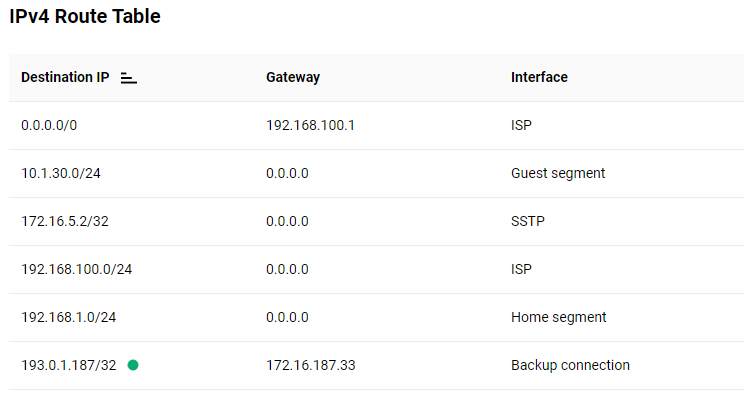Image resolution: width=754 pixels, height=395 pixels.
Task: Click ISP interface in the default route row
Action: pos(521,126)
